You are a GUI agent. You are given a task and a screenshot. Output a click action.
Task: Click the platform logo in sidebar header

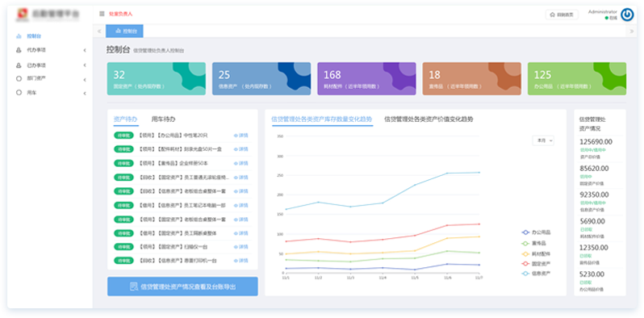(23, 14)
